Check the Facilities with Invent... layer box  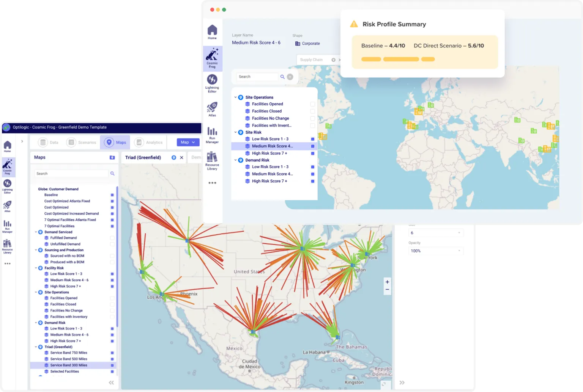pos(312,125)
